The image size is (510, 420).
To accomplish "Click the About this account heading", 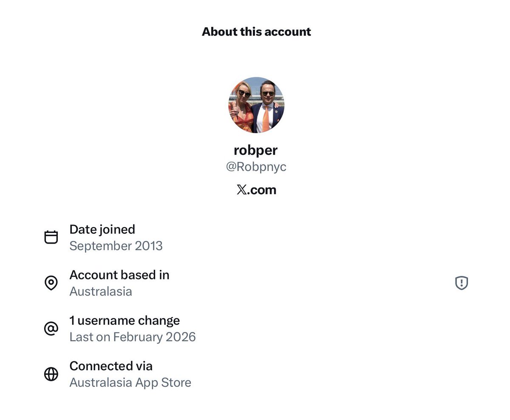I will pos(256,31).
